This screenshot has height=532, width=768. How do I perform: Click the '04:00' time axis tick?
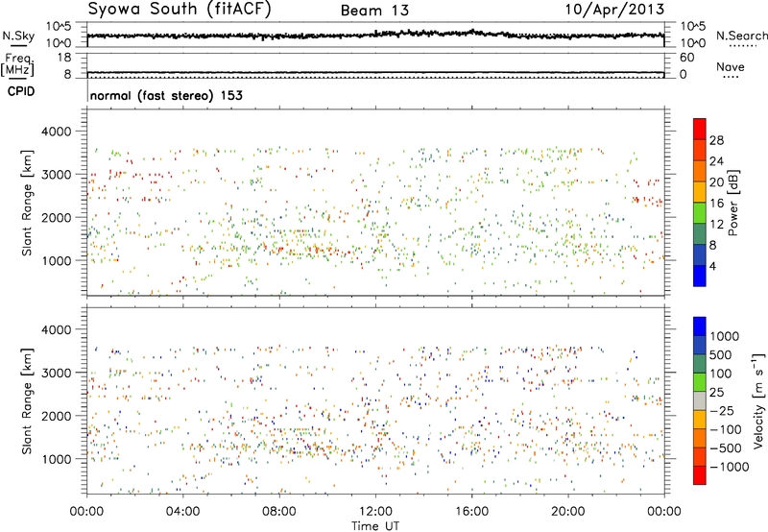click(182, 512)
